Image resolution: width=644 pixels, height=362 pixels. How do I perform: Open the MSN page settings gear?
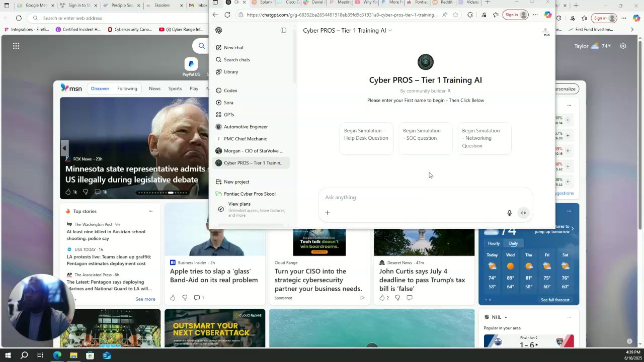click(623, 46)
